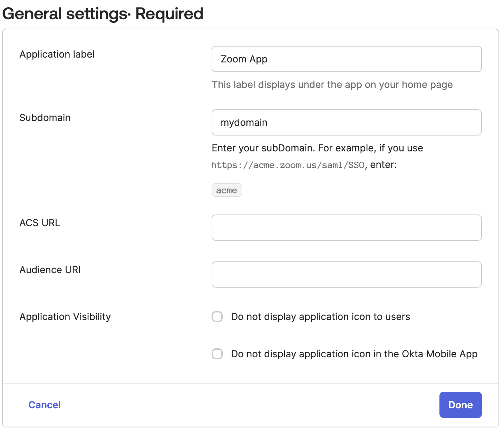Click the "acme" example chip
This screenshot has width=504, height=429.
227,190
